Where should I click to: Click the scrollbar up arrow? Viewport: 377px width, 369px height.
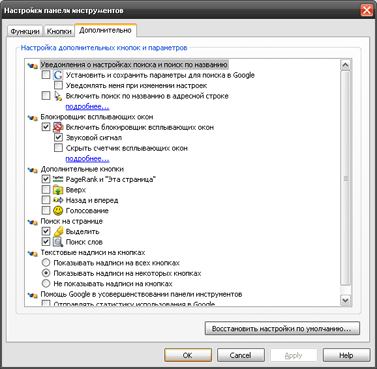click(345, 65)
